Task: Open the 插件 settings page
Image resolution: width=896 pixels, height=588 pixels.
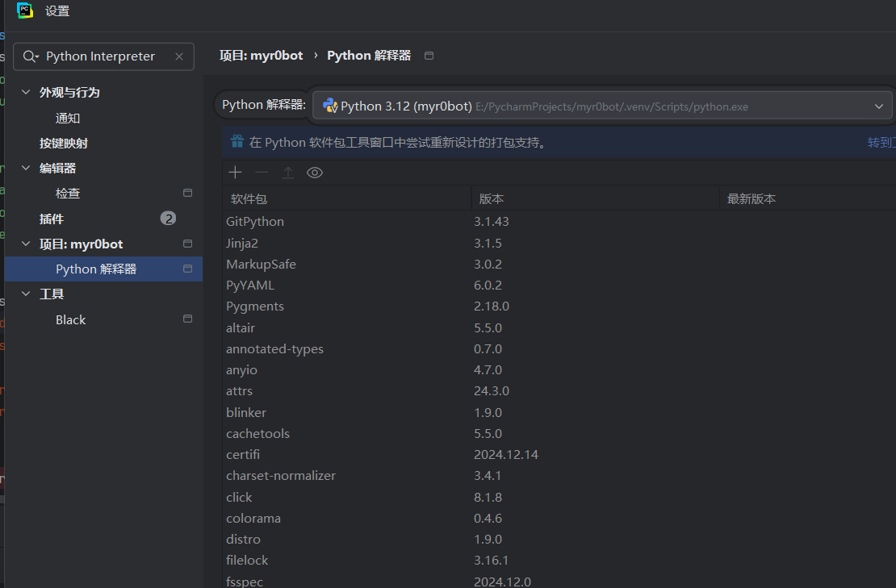Action: click(x=52, y=219)
